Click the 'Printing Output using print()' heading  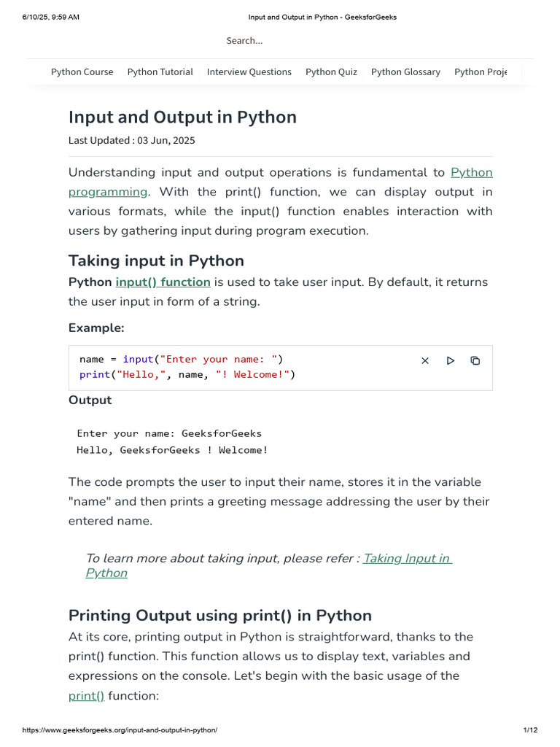(220, 615)
